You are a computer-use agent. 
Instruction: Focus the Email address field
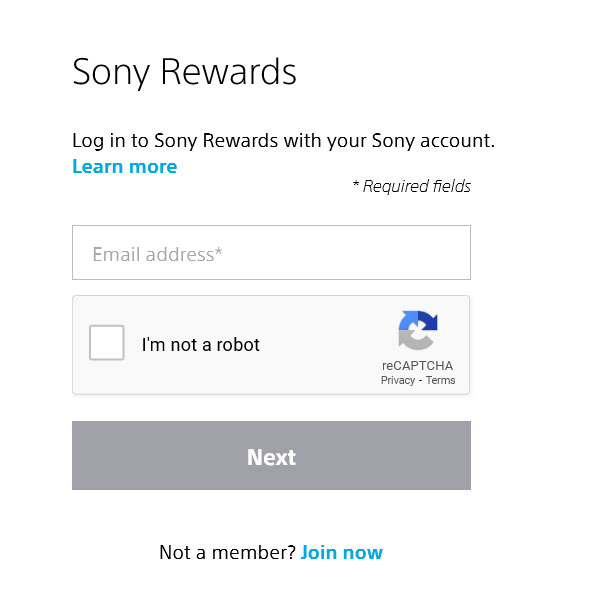[271, 252]
